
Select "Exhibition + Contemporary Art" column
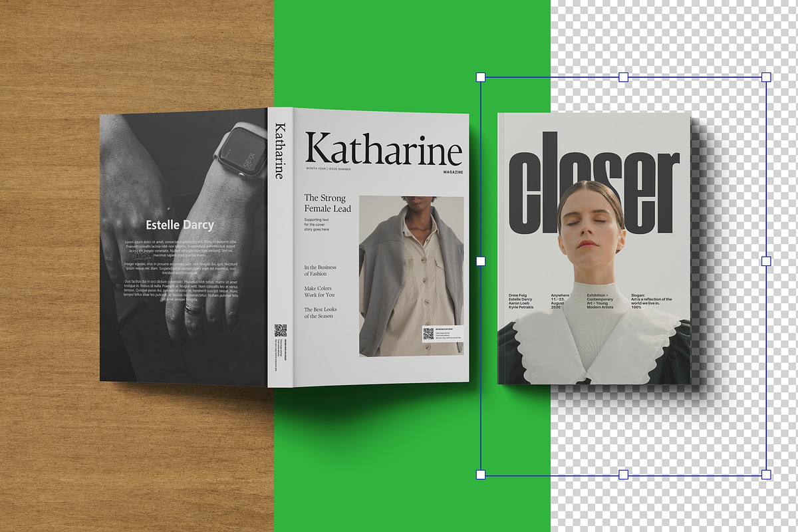[x=601, y=301]
